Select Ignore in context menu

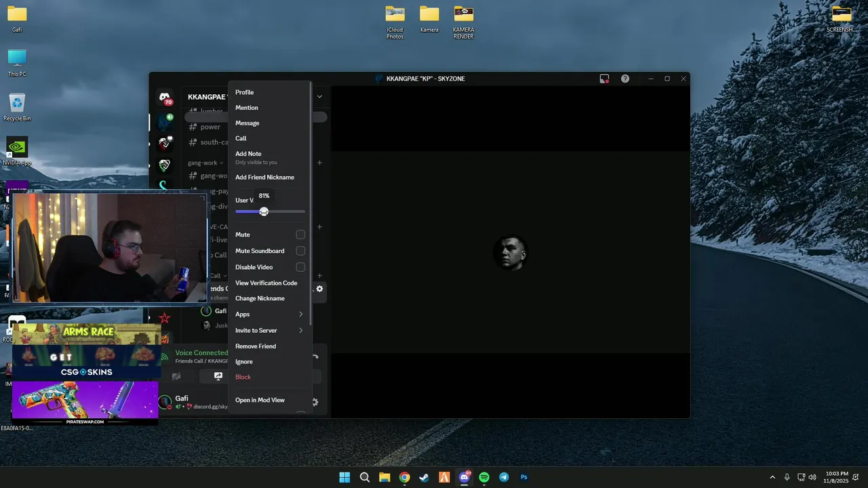pyautogui.click(x=270, y=362)
